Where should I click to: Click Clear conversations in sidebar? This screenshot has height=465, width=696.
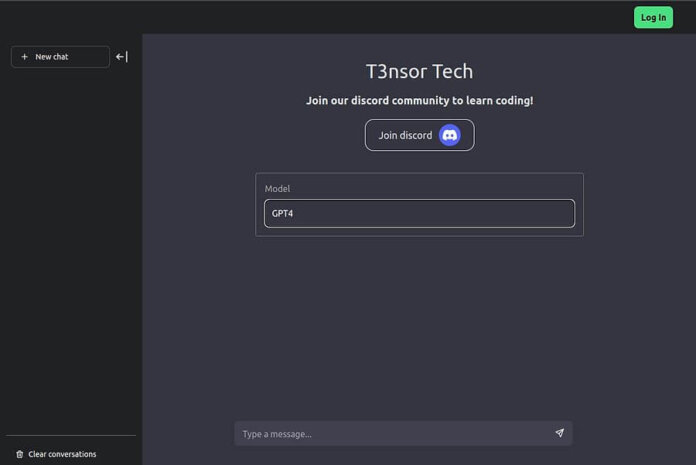click(x=56, y=454)
